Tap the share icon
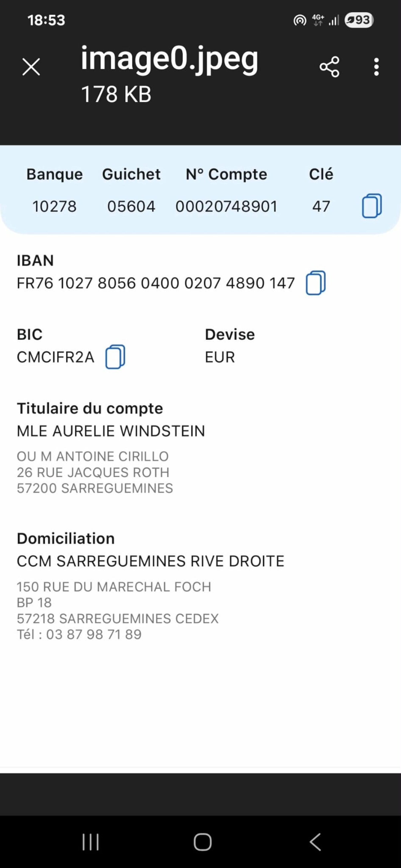The image size is (401, 868). (329, 67)
